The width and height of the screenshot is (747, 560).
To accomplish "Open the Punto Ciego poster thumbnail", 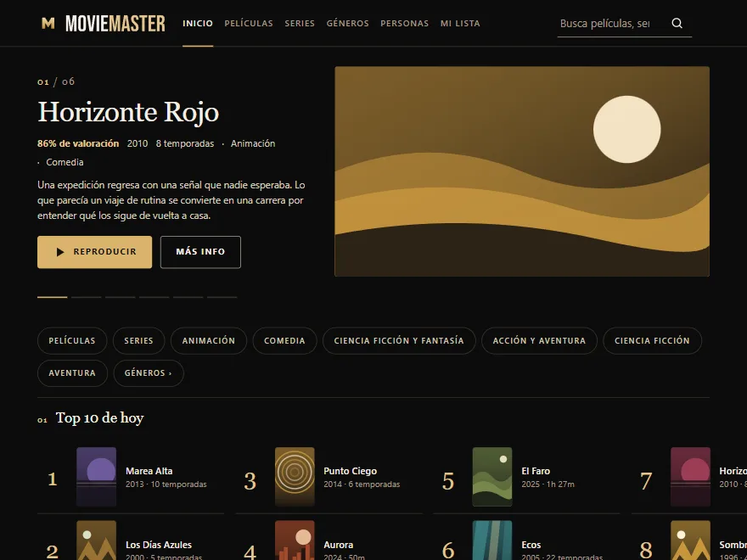I will (x=295, y=477).
